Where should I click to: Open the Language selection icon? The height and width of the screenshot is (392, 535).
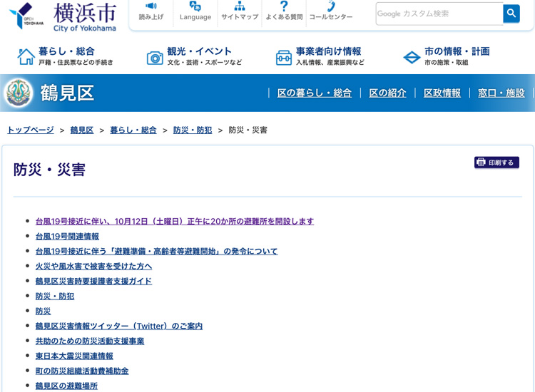(x=195, y=6)
